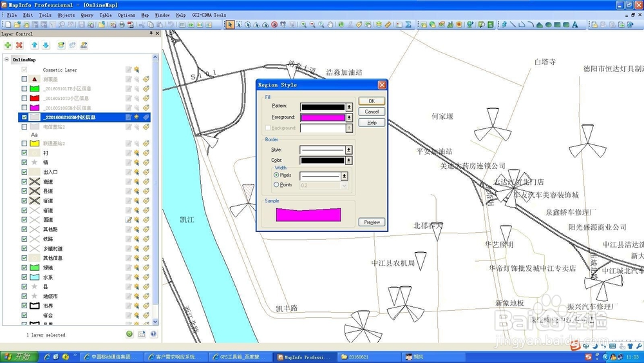Select the Polygon drawing tool
Image resolution: width=644 pixels, height=363 pixels.
pos(539,25)
